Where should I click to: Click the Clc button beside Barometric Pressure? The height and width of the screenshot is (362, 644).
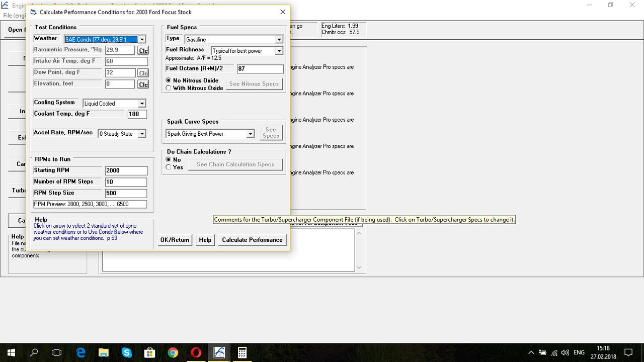click(x=143, y=50)
